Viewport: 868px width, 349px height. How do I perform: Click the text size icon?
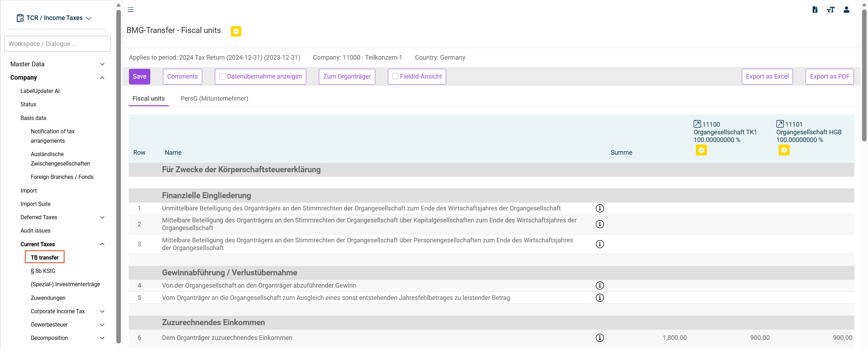[x=831, y=9]
